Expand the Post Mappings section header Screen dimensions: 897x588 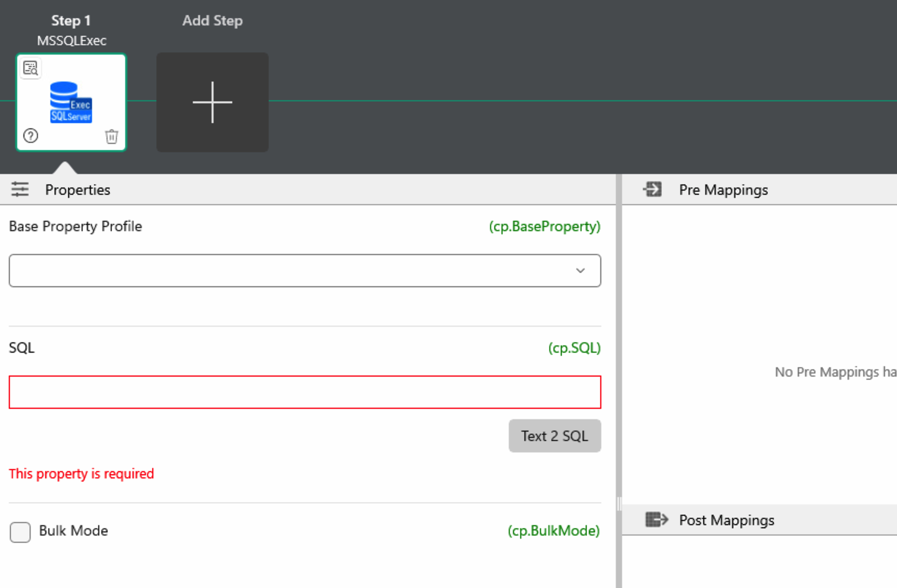[x=726, y=520]
